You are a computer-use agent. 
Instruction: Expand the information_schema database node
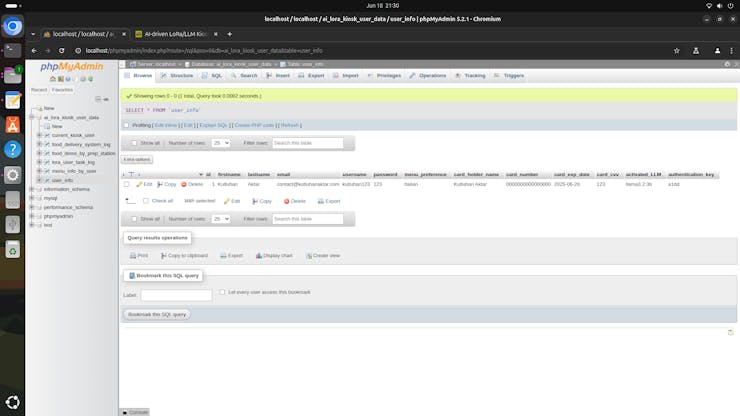point(32,189)
